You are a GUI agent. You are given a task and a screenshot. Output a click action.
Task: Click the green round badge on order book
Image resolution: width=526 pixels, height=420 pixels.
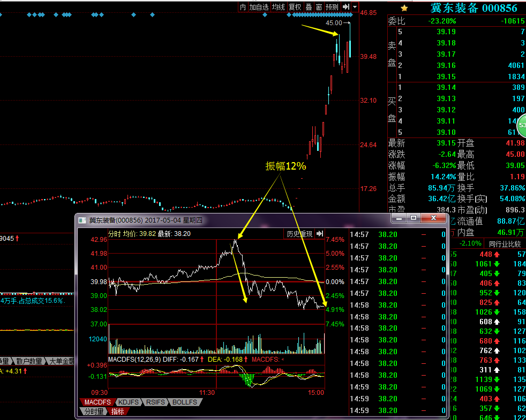[521, 125]
